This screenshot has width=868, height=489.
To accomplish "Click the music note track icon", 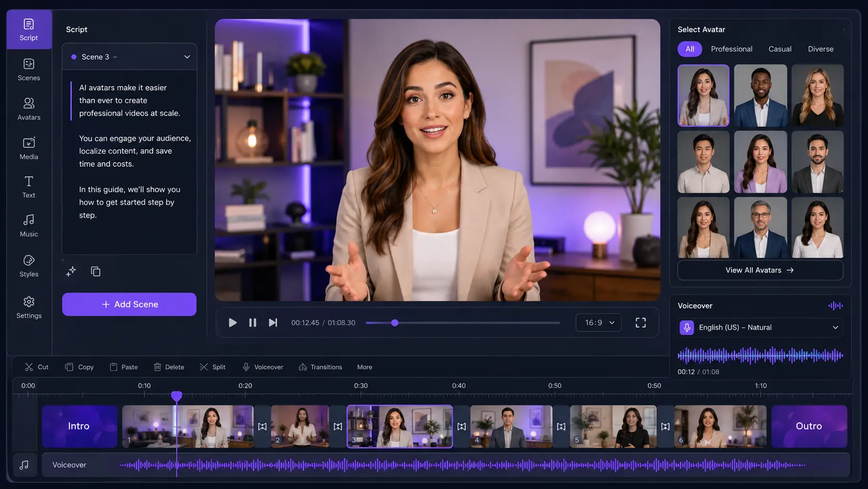I will pyautogui.click(x=24, y=465).
